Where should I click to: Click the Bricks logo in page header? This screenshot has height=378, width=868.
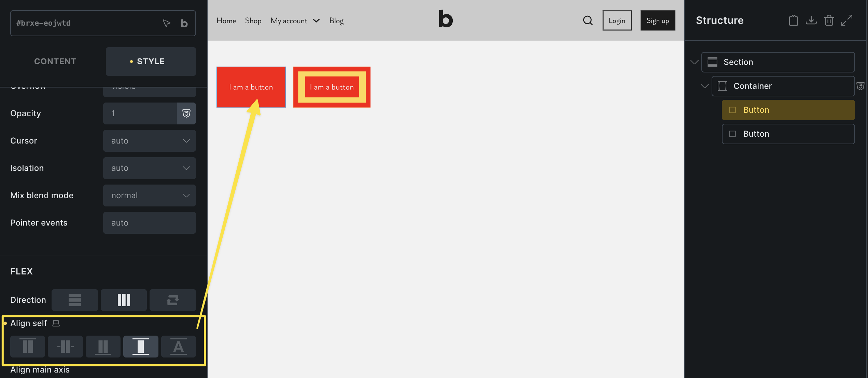pyautogui.click(x=446, y=19)
